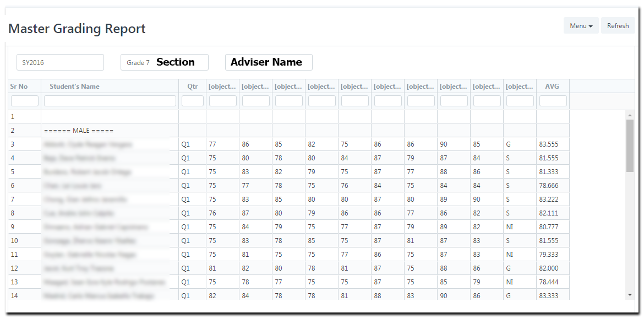Click the Qtr column header
The width and height of the screenshot is (644, 318).
click(x=192, y=87)
